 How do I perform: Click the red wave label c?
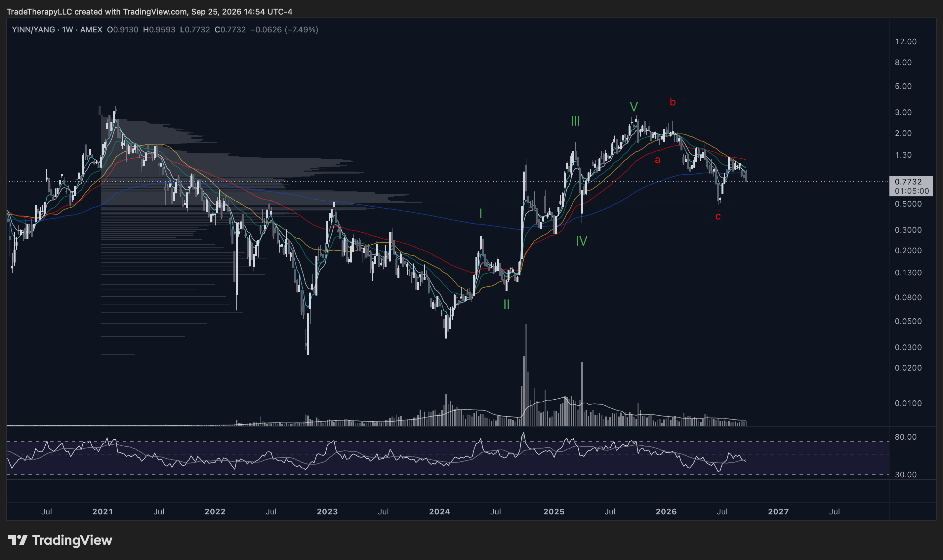[x=718, y=217]
